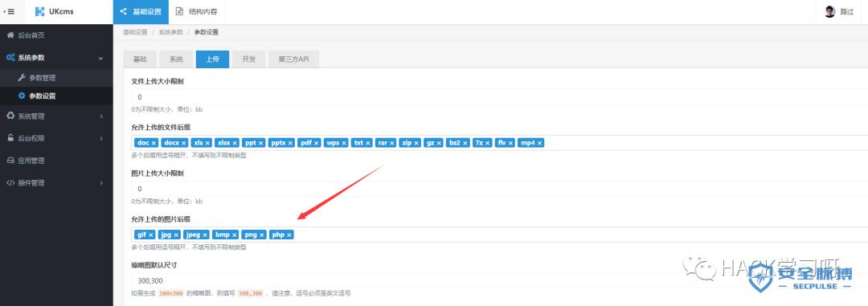Click the user avatar icon 路过

click(x=829, y=11)
